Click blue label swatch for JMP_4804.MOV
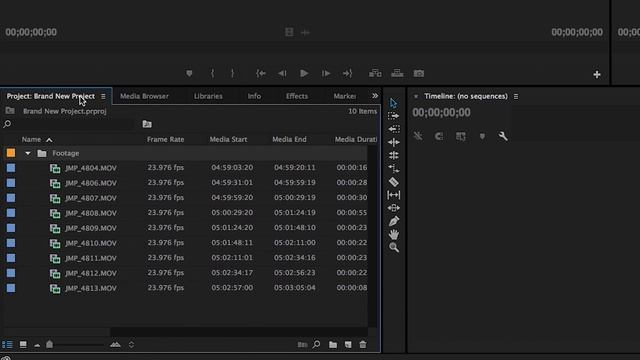Image resolution: width=640 pixels, height=360 pixels. (11, 168)
